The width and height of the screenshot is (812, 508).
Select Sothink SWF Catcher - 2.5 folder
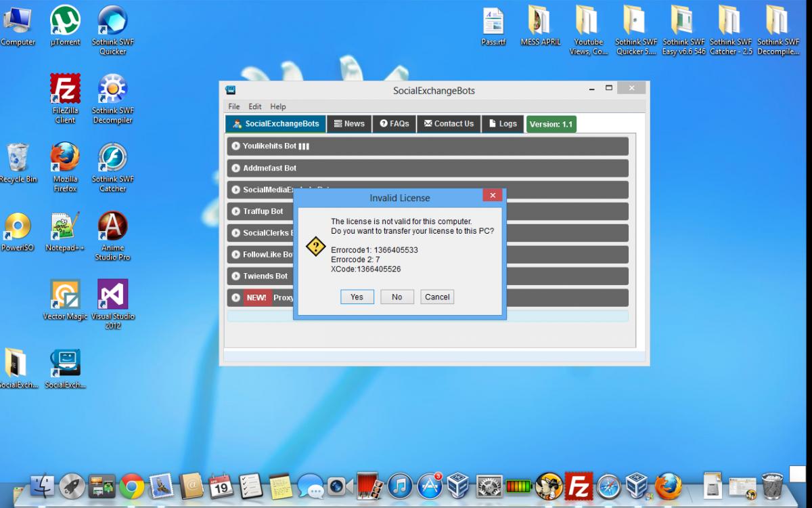pos(731,31)
